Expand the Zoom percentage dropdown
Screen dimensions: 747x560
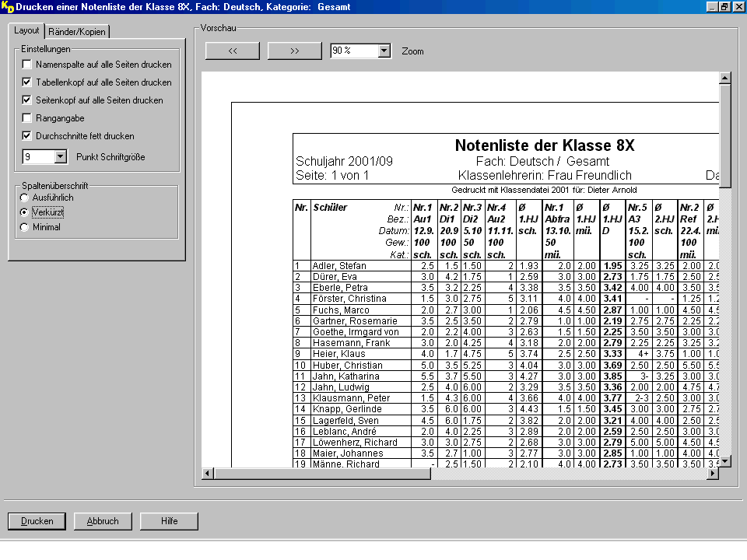pos(384,51)
